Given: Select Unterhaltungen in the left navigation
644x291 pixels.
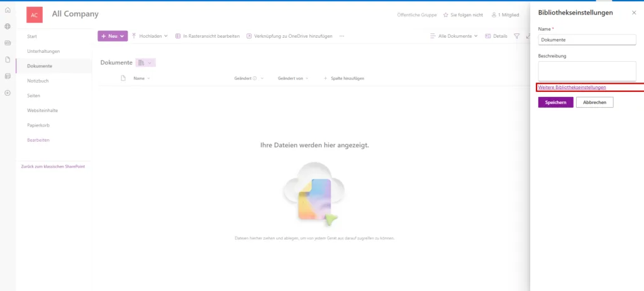Looking at the screenshot, I should click(x=43, y=51).
